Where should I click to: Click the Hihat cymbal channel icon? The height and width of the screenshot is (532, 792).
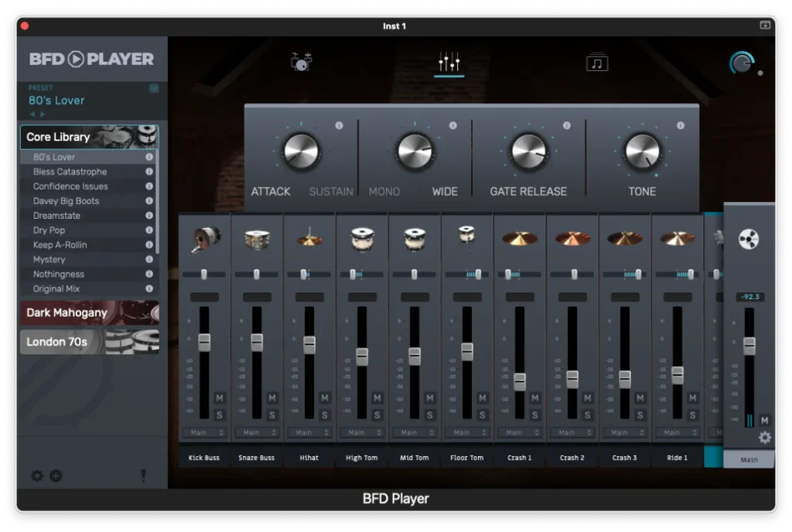[309, 239]
